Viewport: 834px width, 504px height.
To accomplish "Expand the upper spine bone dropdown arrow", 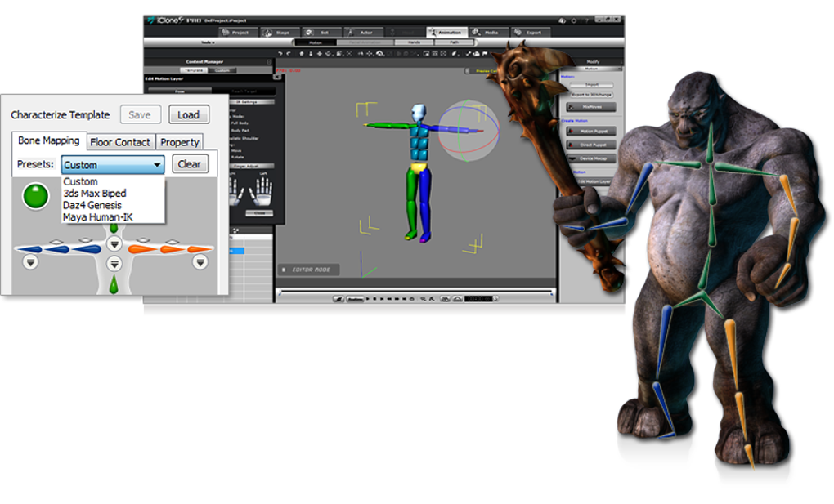I will [x=114, y=244].
